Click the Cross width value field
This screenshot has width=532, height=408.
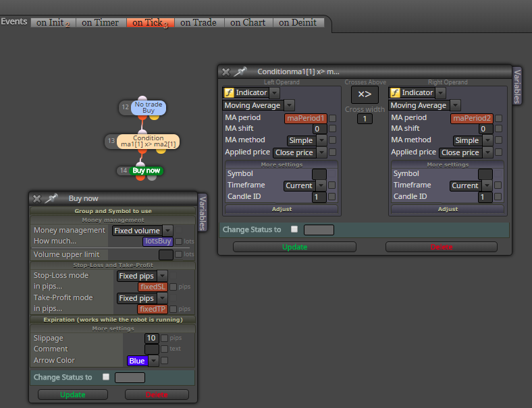click(x=365, y=119)
